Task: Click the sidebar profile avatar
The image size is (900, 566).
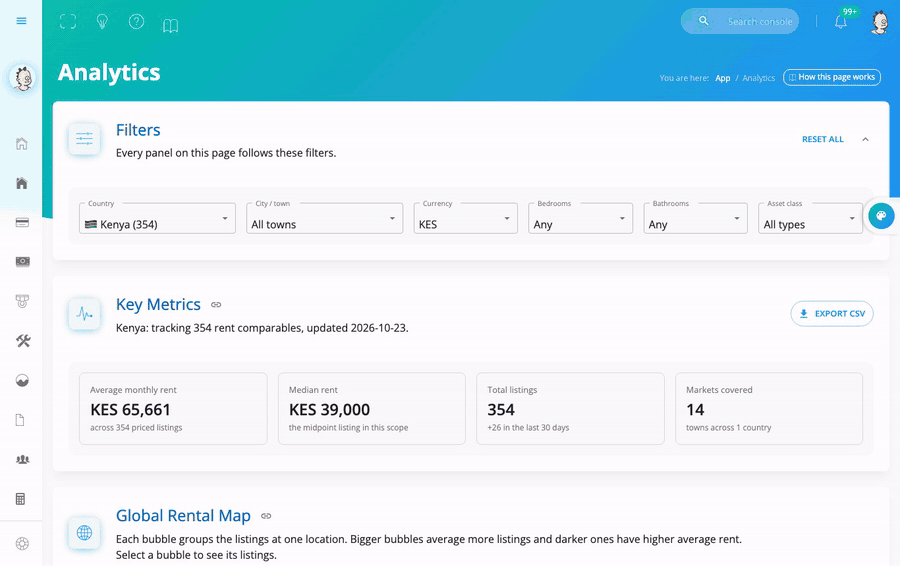Action: coord(22,78)
